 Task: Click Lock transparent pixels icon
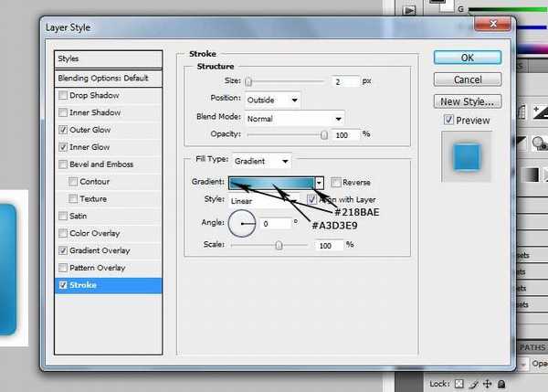459,384
